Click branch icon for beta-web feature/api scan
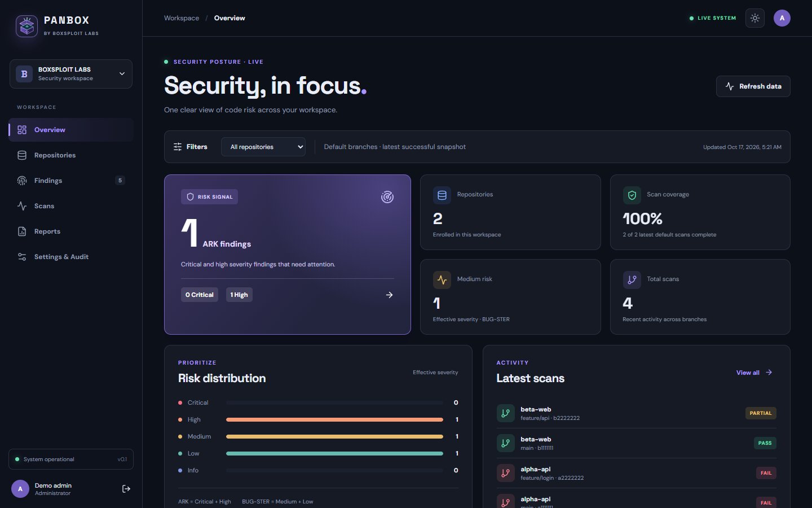This screenshot has width=812, height=508. pyautogui.click(x=506, y=413)
